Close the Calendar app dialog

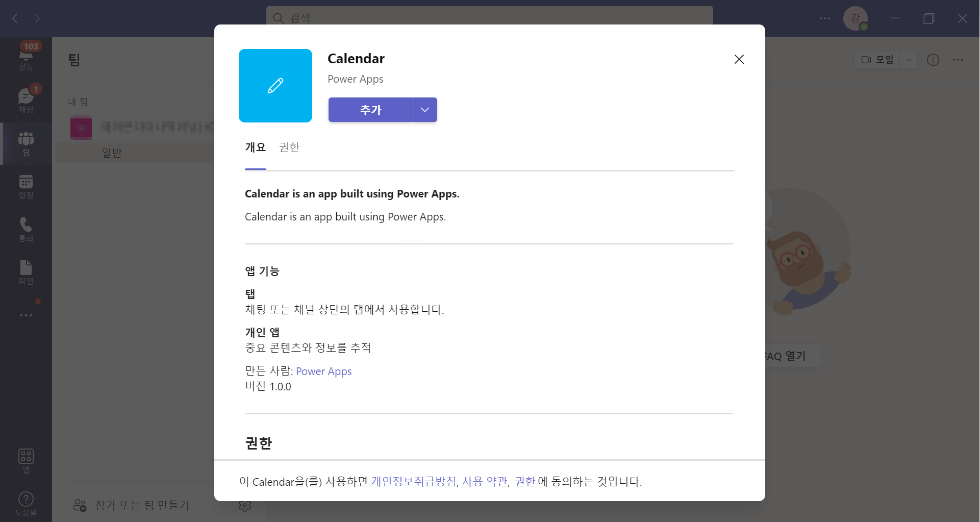pos(739,59)
